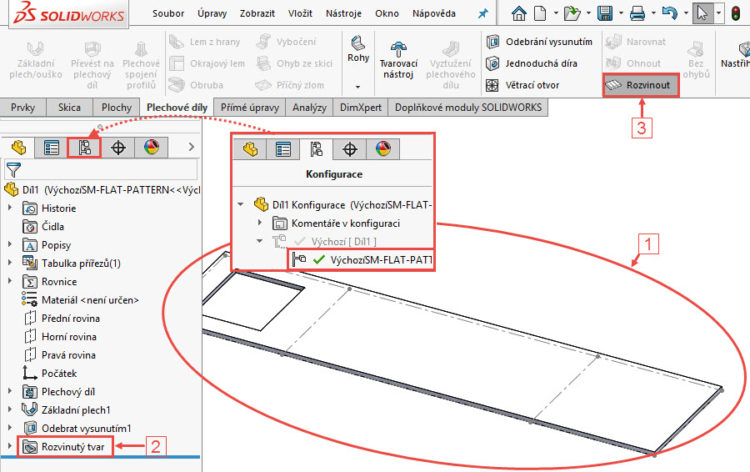Click the Undo arrow icon
The height and width of the screenshot is (472, 750).
point(670,13)
